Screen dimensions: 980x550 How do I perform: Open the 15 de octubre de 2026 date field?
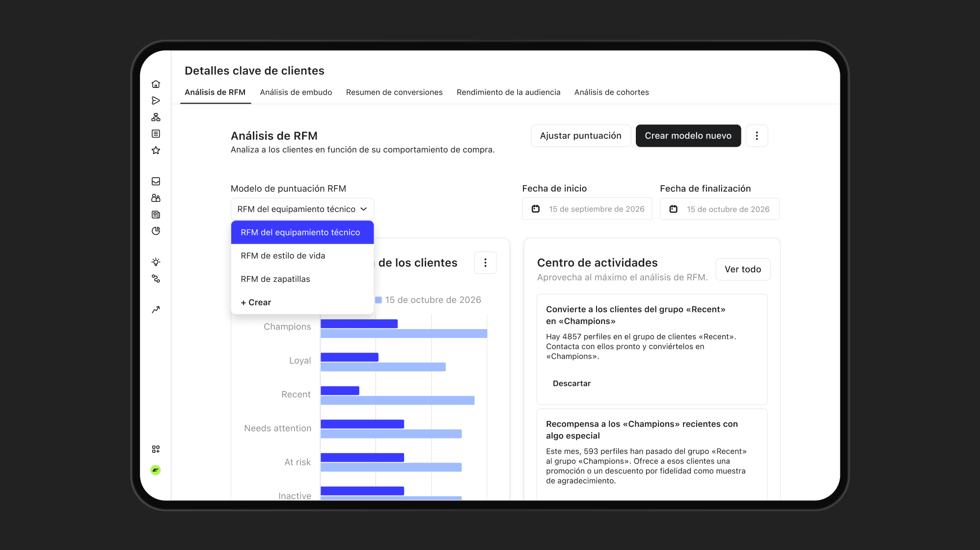tap(720, 209)
